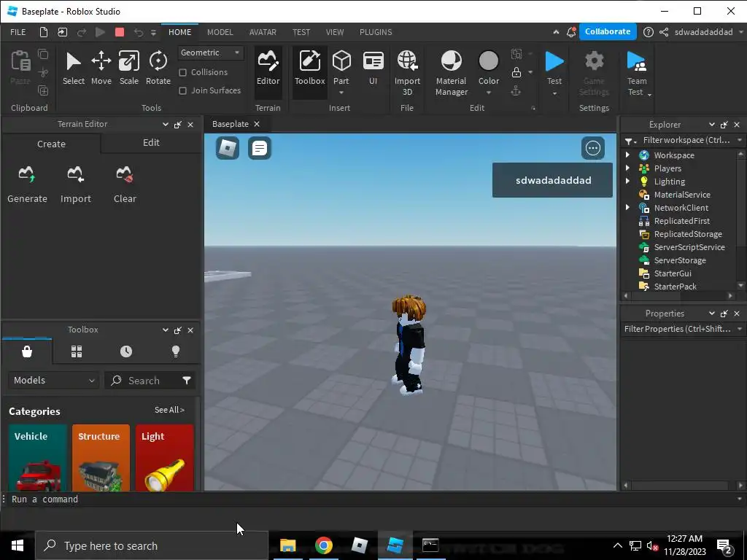Open the Material Manager
Screen dimensions: 747x560
click(451, 74)
